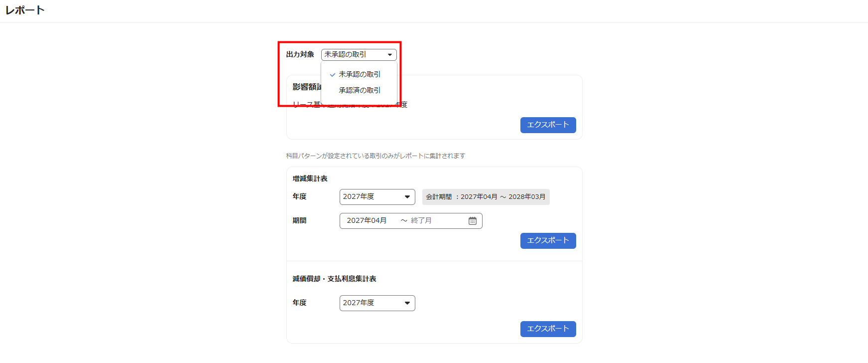Open the calendar picker icon in the period field
The image size is (868, 363).
click(472, 221)
